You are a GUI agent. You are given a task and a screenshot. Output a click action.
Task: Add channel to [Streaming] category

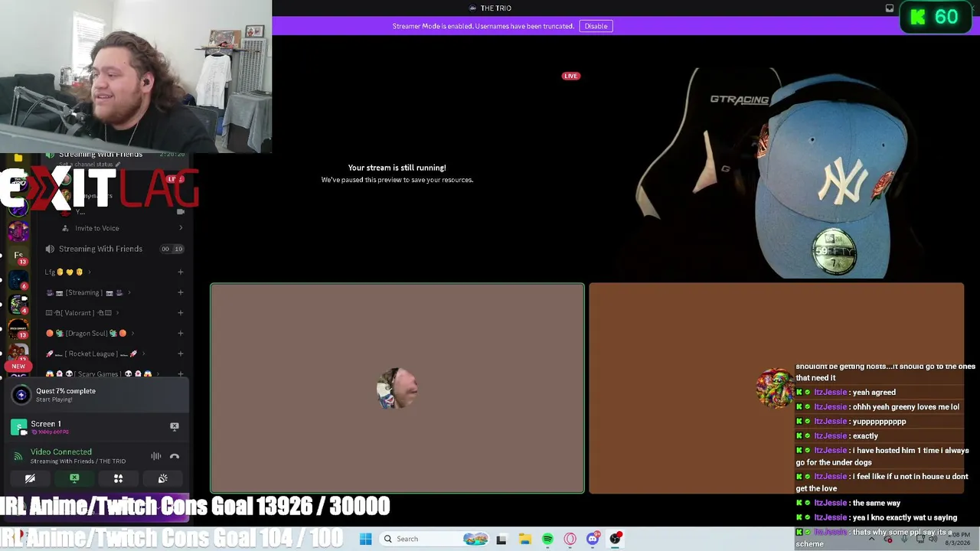181,292
